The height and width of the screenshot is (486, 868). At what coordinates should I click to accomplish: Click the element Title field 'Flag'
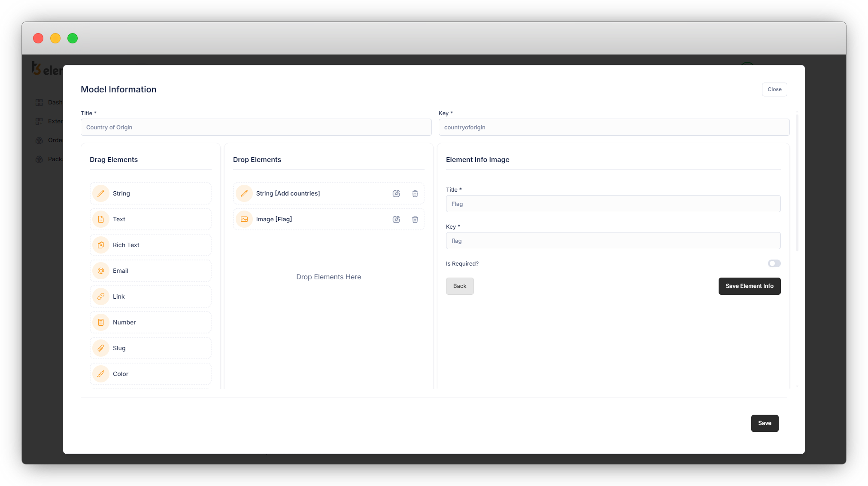[613, 204]
